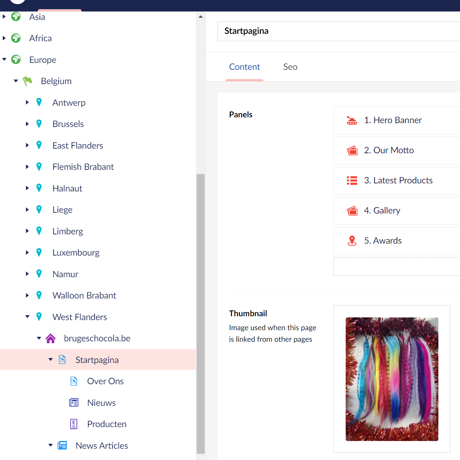Select the Content tab
Image resolution: width=460 pixels, height=460 pixels.
[244, 67]
